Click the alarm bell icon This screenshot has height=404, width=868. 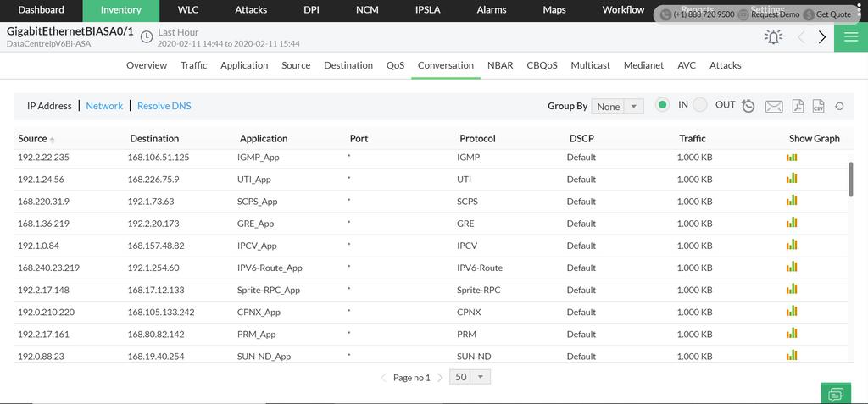tap(773, 36)
